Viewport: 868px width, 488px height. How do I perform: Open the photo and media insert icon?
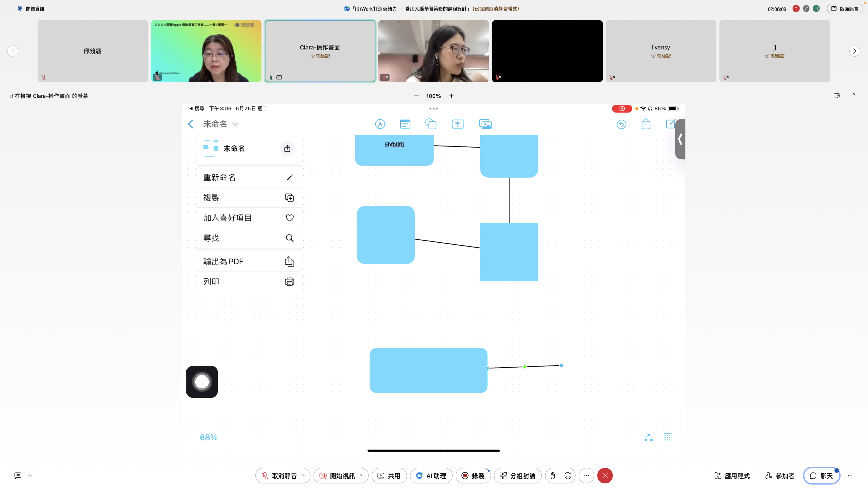485,124
